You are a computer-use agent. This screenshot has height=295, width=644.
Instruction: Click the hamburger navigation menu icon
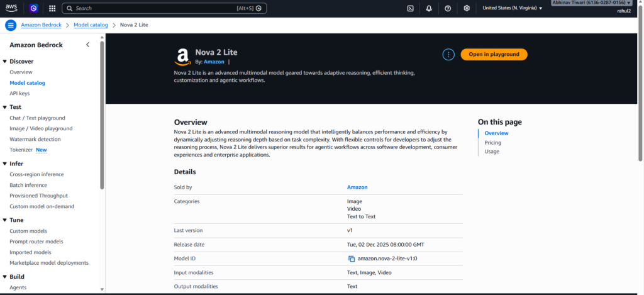click(11, 25)
